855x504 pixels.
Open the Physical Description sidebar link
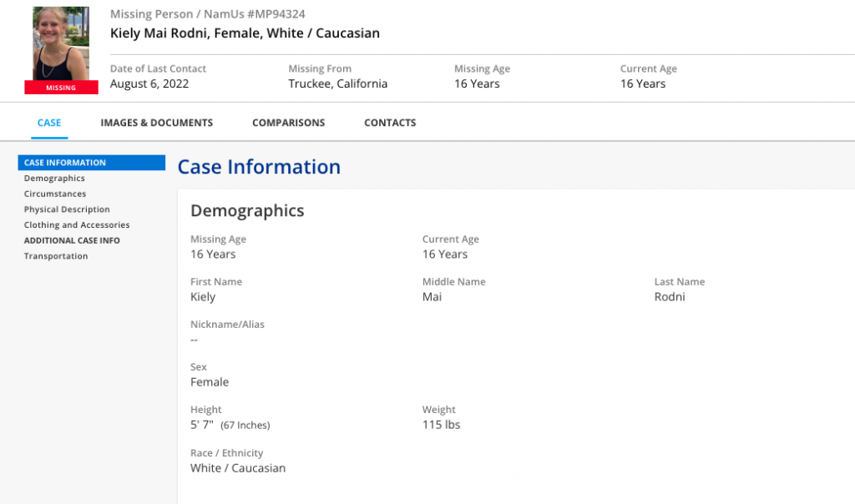click(x=67, y=209)
